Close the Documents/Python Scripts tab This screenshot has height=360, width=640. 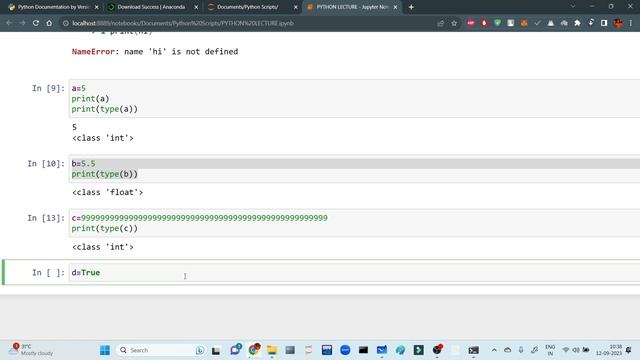296,7
